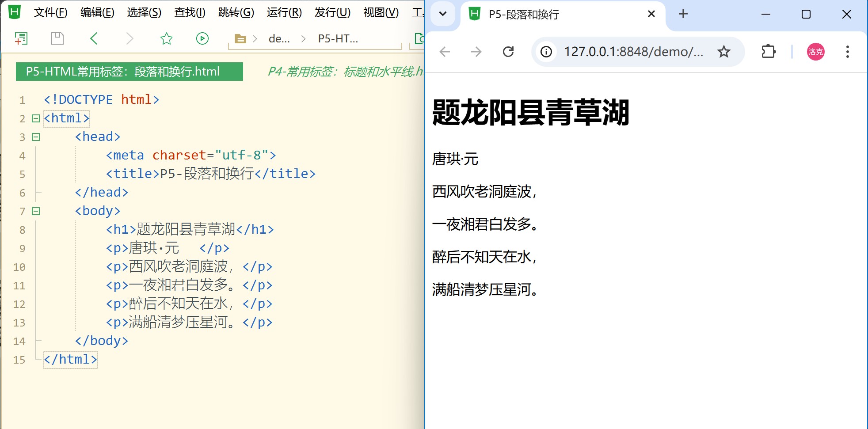The width and height of the screenshot is (868, 429).
Task: Open the 文件(F) menu
Action: click(x=51, y=12)
